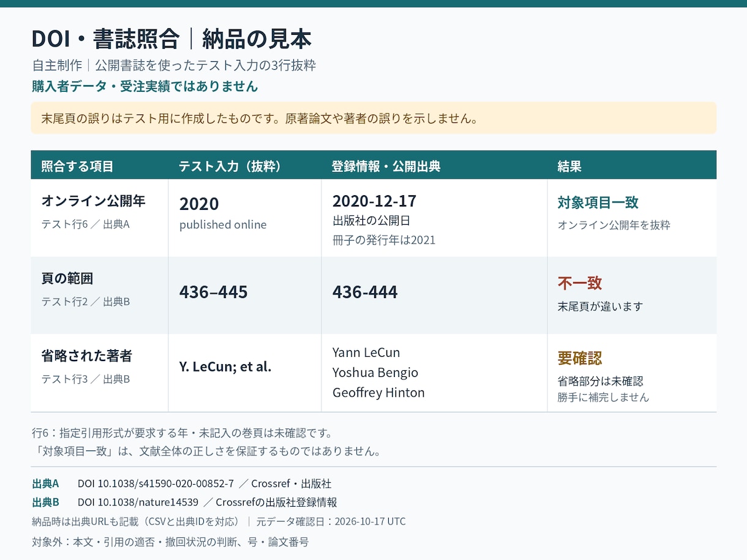The height and width of the screenshot is (560, 747).
Task: Click 'テスト行2 / 出典B' caption
Action: pyautogui.click(x=86, y=302)
